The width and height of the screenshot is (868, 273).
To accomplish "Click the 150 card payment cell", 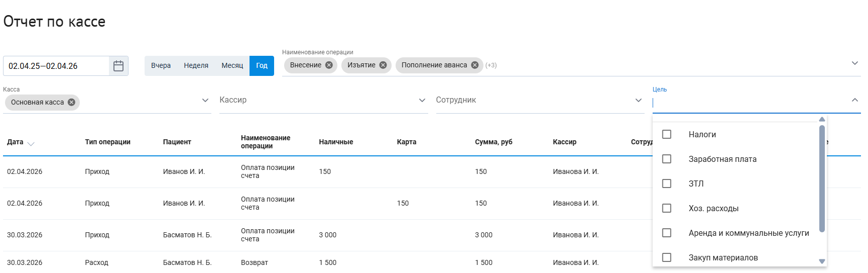I will [403, 203].
